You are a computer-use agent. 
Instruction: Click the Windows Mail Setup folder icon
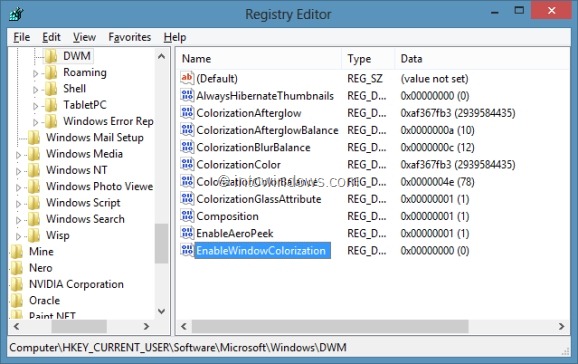[x=34, y=137]
